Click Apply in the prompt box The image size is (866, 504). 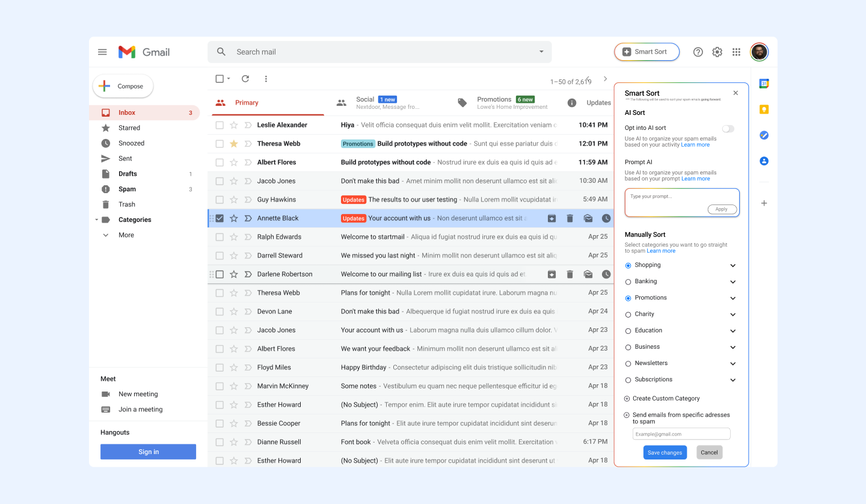click(722, 209)
